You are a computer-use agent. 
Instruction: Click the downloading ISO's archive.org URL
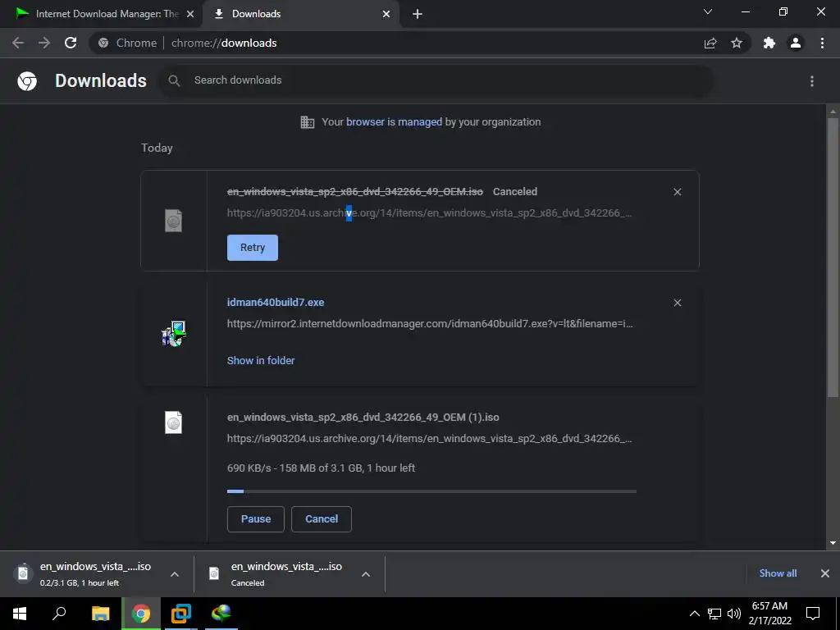pos(430,438)
